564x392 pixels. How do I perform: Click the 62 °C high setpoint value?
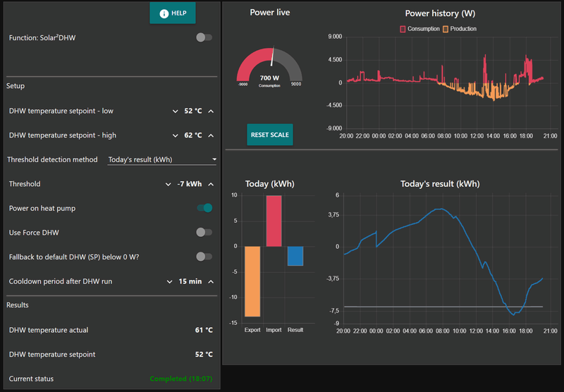pos(193,135)
